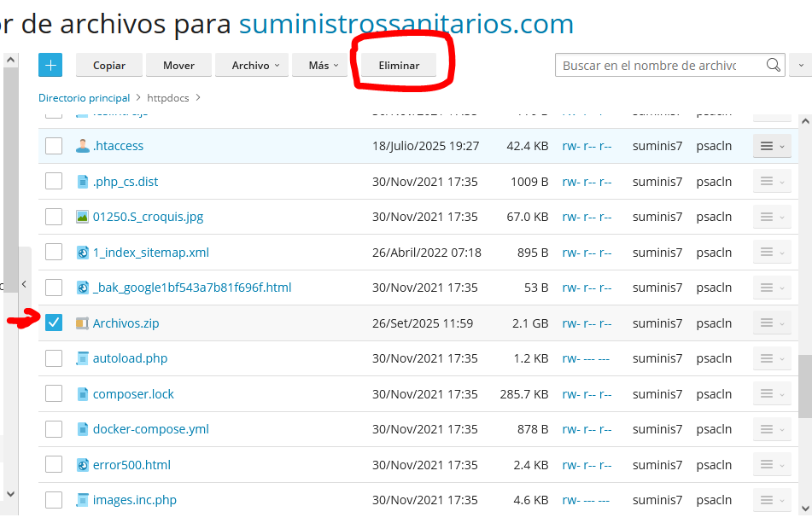This screenshot has width=812, height=529.
Task: Click the 01250.S_croquis.jpg image icon
Action: pyautogui.click(x=83, y=217)
